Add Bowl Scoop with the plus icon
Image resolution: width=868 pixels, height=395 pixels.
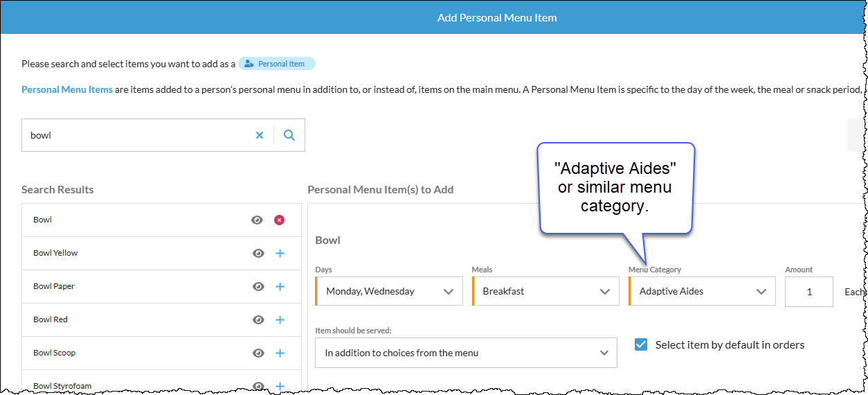[280, 353]
